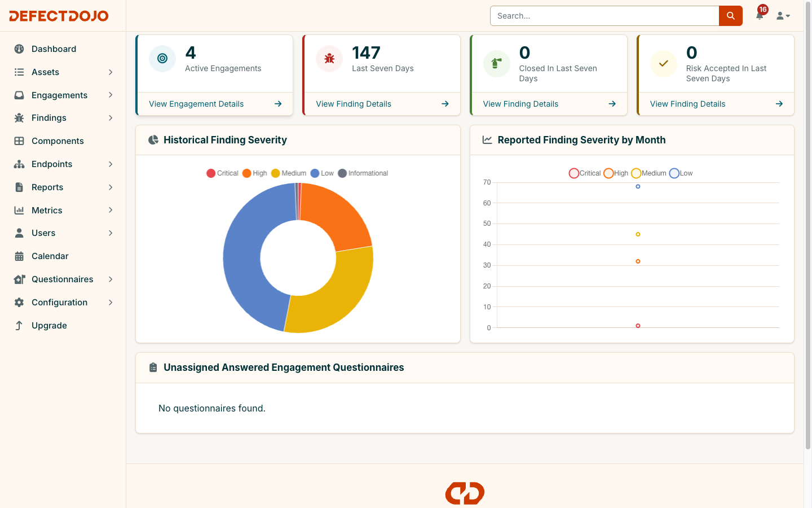Image resolution: width=812 pixels, height=508 pixels.
Task: Open View Finding Details under Last Seven Days
Action: click(x=382, y=104)
